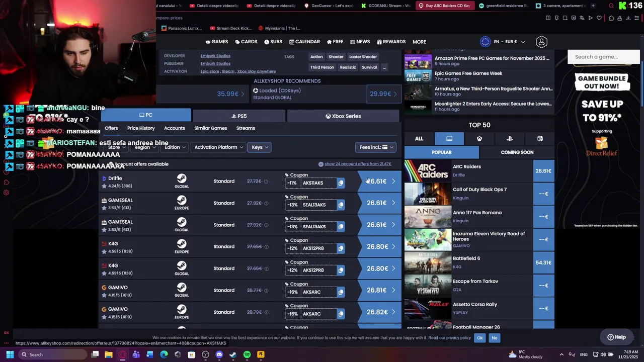This screenshot has width=644, height=362.
Task: Switch to the PS5 platform tab
Action: tap(239, 116)
